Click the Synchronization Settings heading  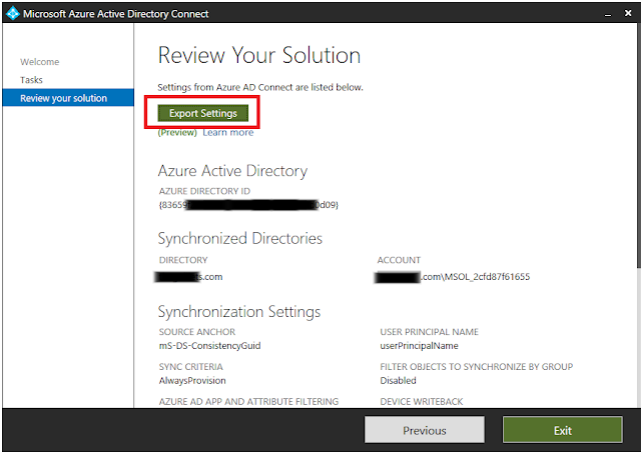tap(239, 312)
